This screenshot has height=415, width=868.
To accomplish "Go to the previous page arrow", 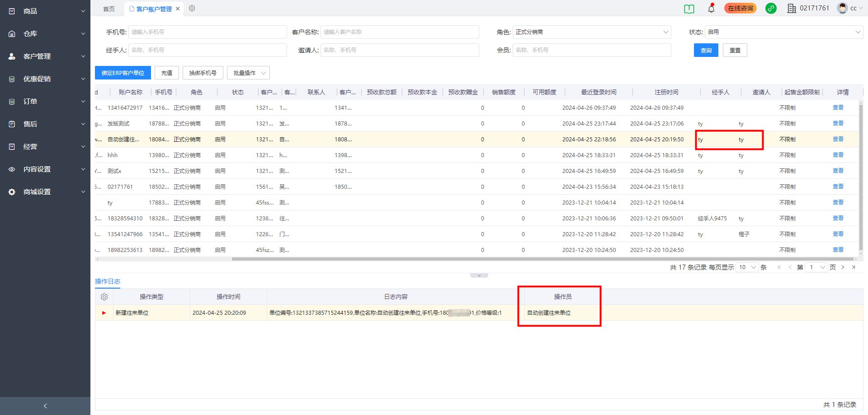I will [x=790, y=267].
